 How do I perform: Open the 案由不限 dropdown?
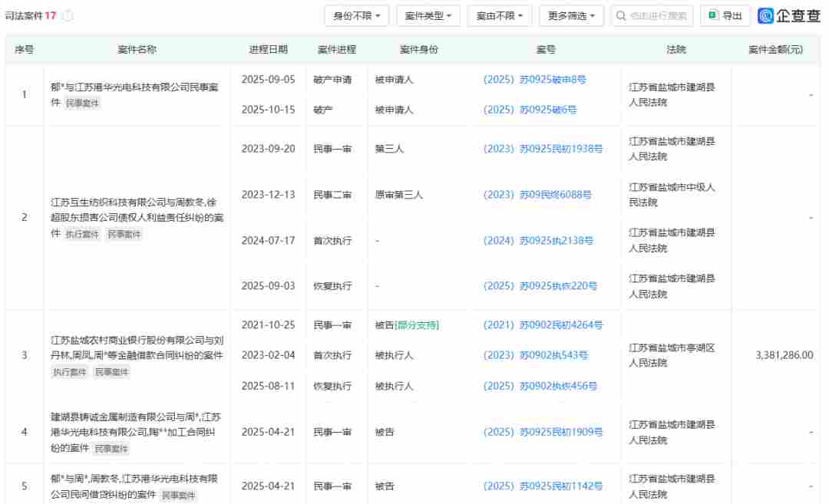(x=499, y=15)
